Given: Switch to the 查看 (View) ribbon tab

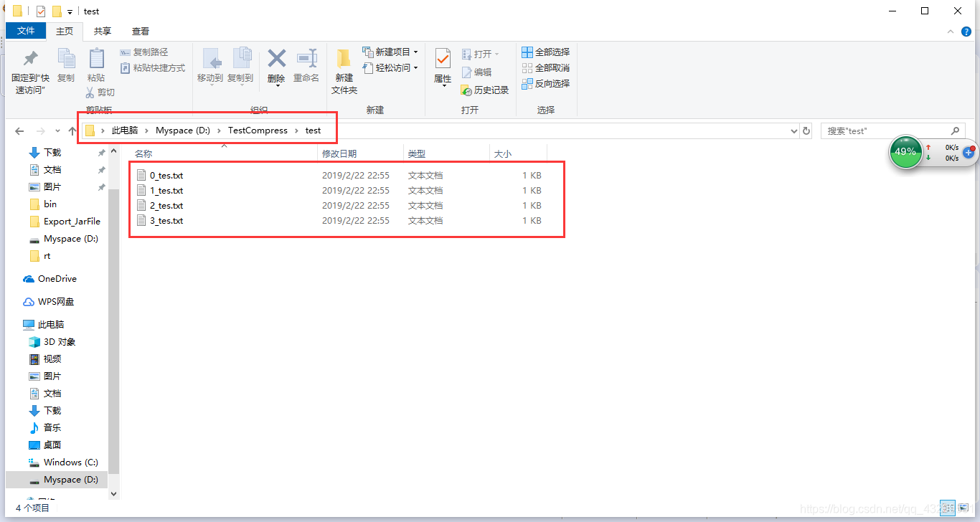Looking at the screenshot, I should point(141,31).
